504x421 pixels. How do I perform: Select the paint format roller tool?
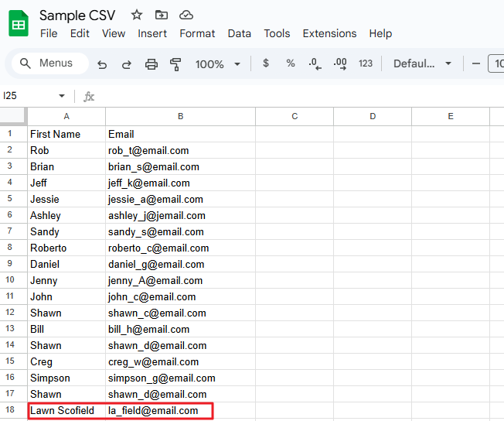pos(175,64)
